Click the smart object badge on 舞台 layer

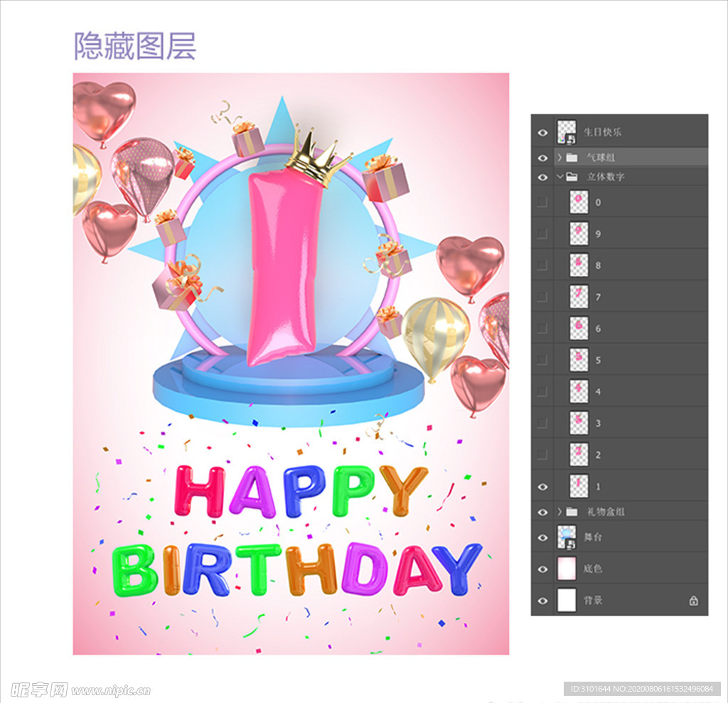(x=569, y=544)
